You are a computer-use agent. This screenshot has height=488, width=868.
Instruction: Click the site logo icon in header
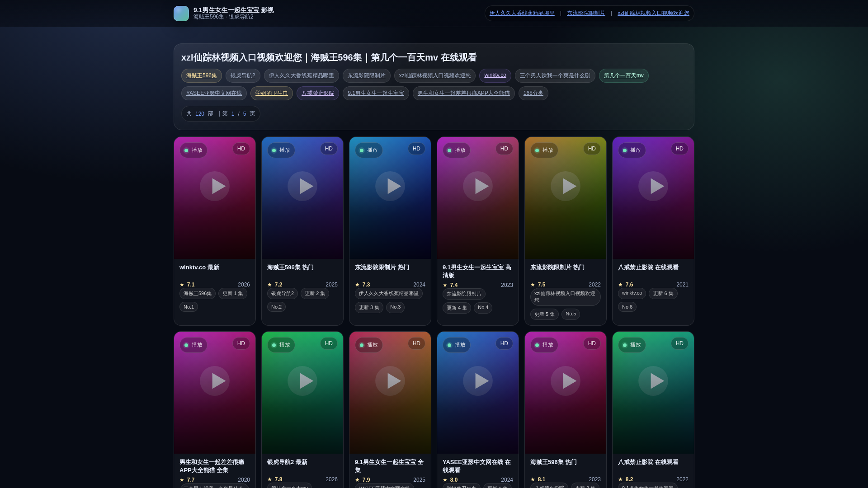coord(181,14)
